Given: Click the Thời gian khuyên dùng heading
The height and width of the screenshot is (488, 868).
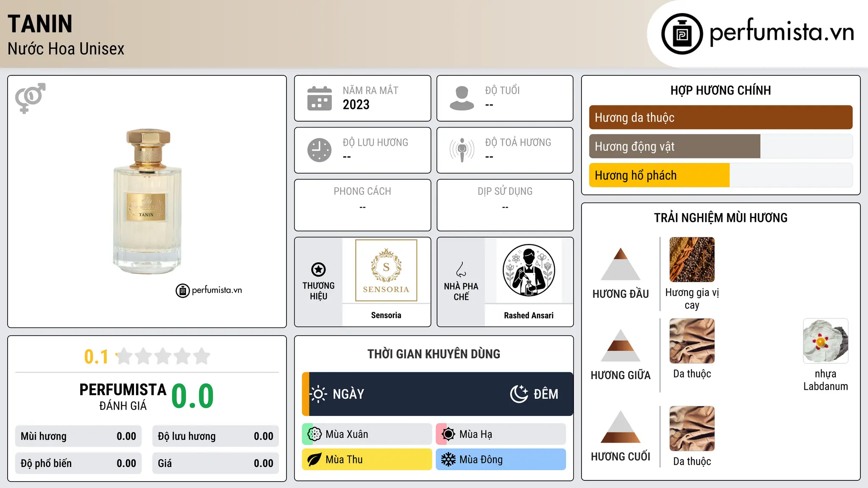Looking at the screenshot, I should coord(434,354).
